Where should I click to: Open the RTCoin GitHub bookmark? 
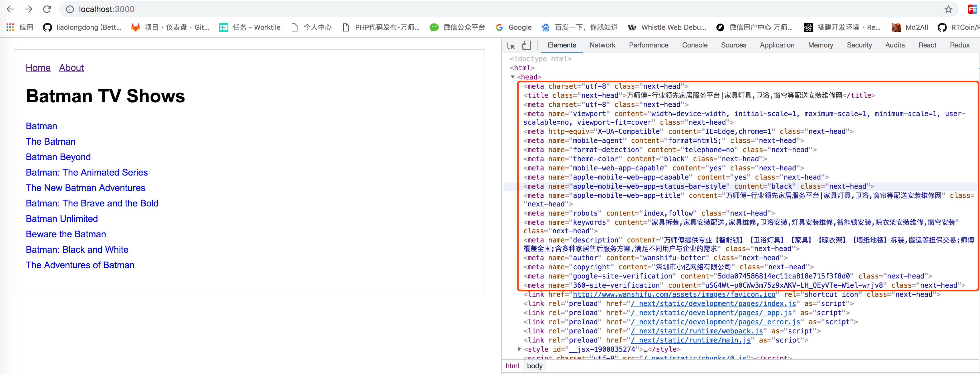pyautogui.click(x=959, y=27)
